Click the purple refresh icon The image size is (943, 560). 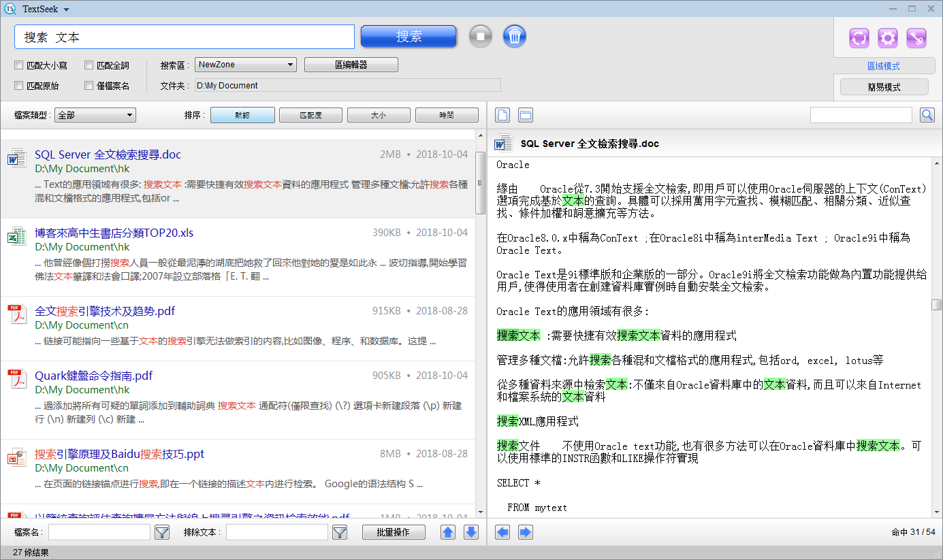pyautogui.click(x=859, y=38)
